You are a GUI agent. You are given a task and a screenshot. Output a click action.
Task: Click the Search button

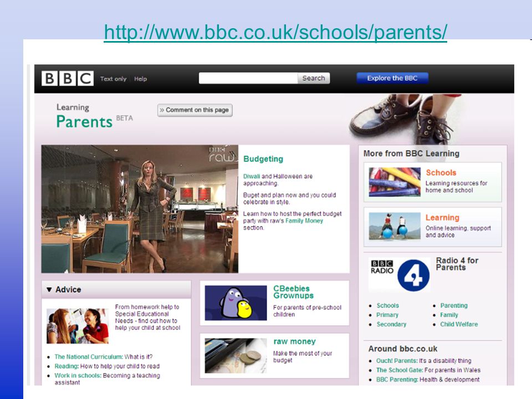tap(314, 78)
